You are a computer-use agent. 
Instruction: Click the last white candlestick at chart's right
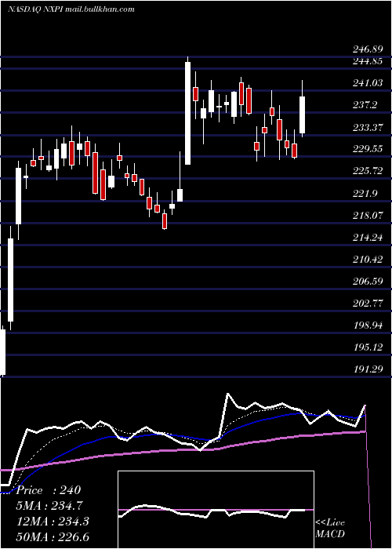point(302,115)
